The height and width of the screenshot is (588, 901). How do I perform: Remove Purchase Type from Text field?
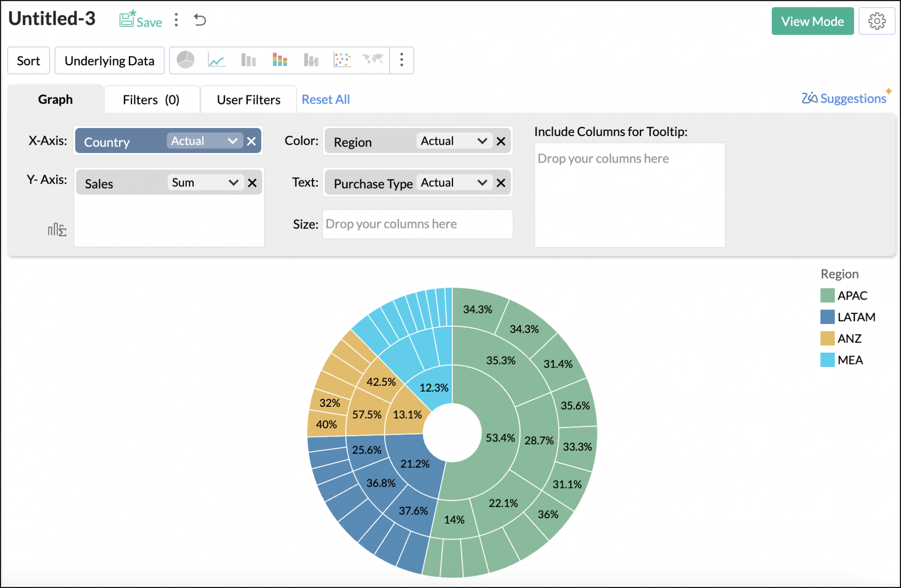pos(501,183)
